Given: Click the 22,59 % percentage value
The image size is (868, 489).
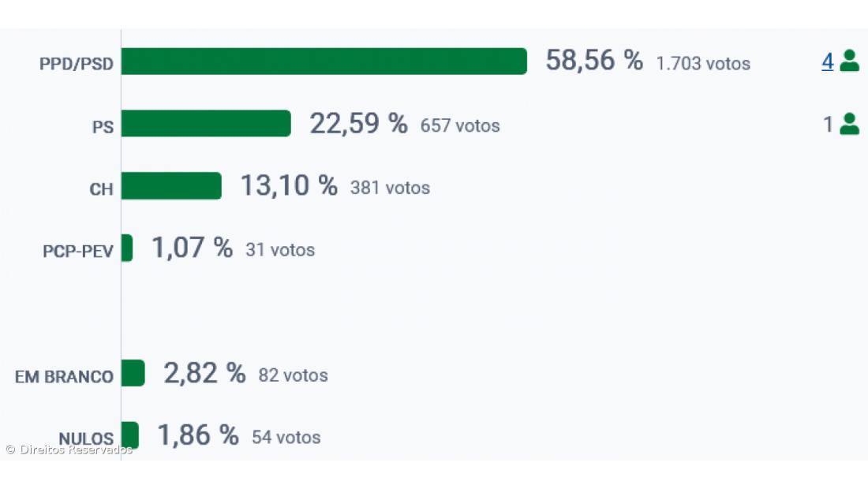Looking at the screenshot, I should (x=358, y=124).
